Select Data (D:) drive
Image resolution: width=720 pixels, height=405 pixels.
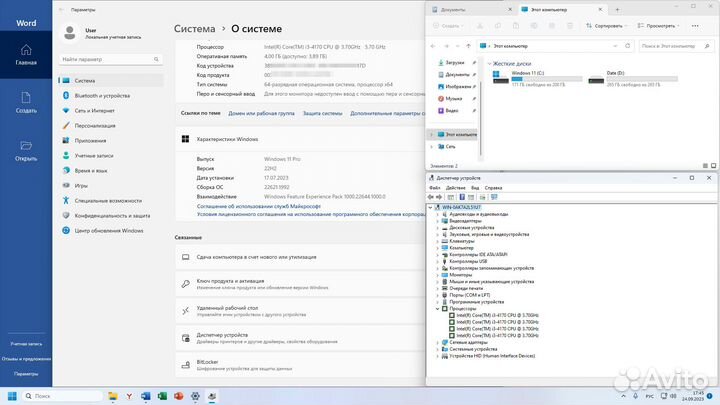[634, 78]
